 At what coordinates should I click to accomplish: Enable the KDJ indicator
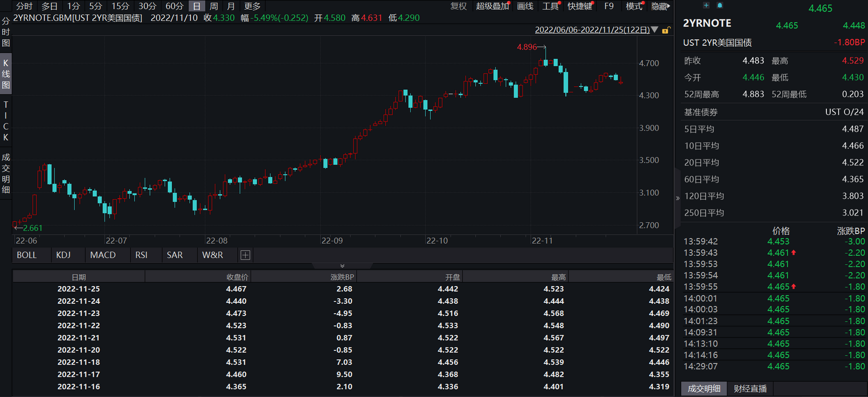click(x=63, y=255)
